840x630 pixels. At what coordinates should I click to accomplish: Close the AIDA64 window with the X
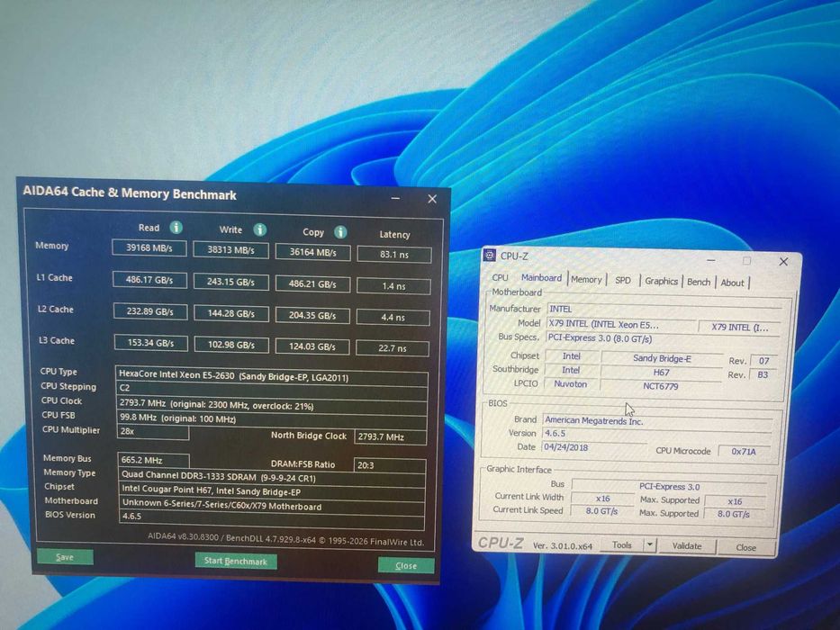tap(432, 199)
